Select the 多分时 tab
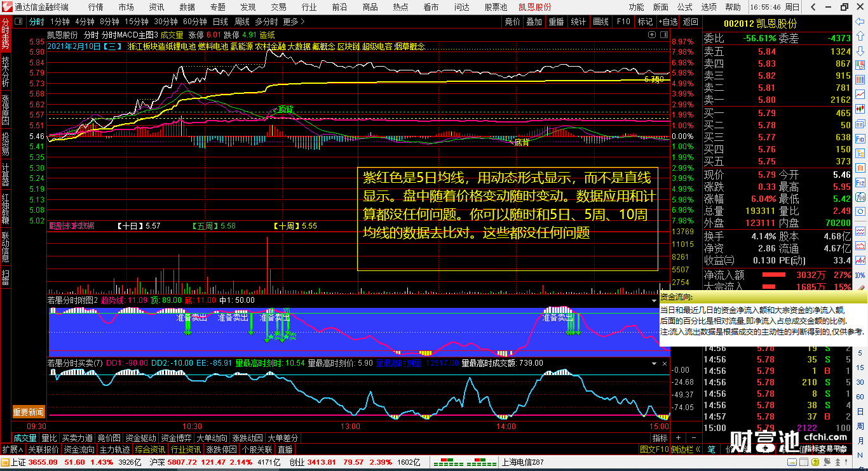 pos(267,22)
